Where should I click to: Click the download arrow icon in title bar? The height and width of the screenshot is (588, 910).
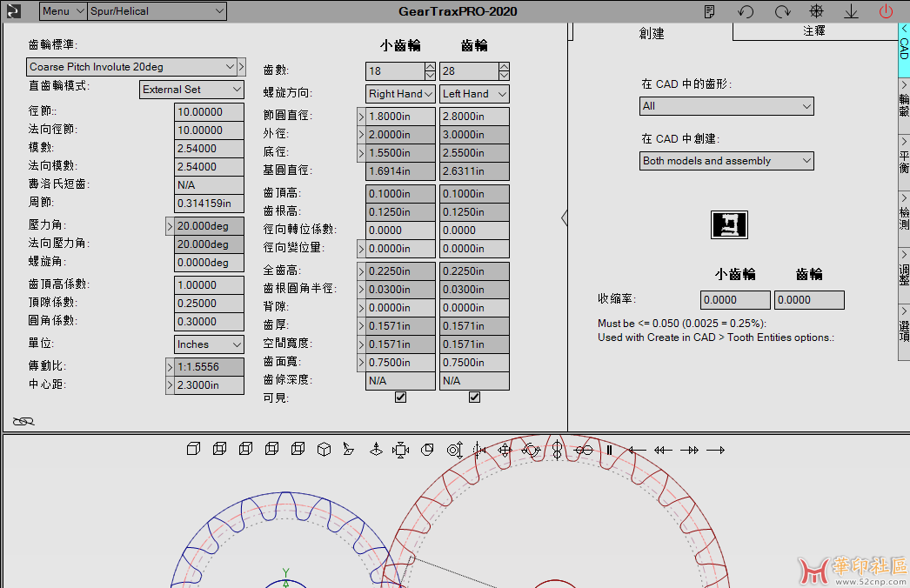point(851,11)
